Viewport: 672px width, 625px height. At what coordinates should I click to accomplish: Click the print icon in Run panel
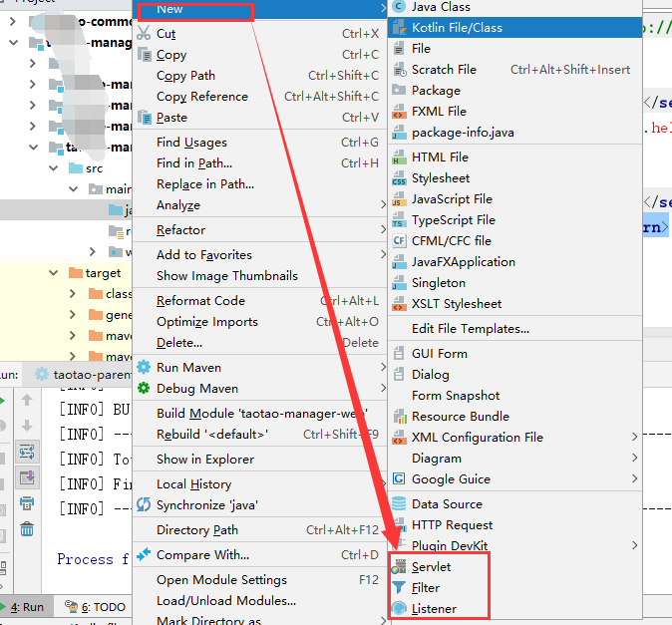[x=27, y=503]
